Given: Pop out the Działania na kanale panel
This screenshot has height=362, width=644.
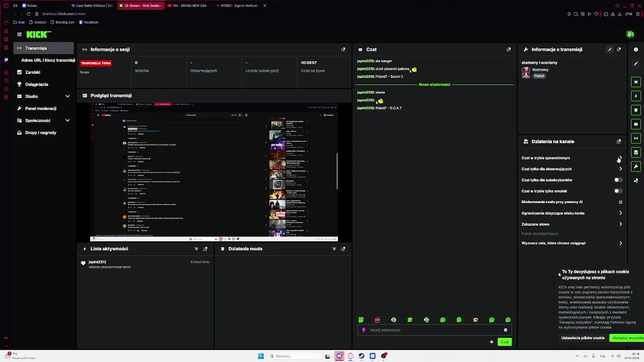Looking at the screenshot, I should 619,141.
